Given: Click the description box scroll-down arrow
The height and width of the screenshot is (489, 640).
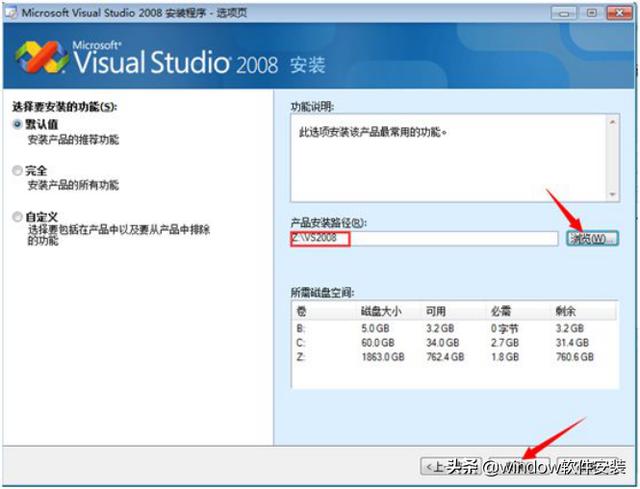Looking at the screenshot, I should point(612,194).
